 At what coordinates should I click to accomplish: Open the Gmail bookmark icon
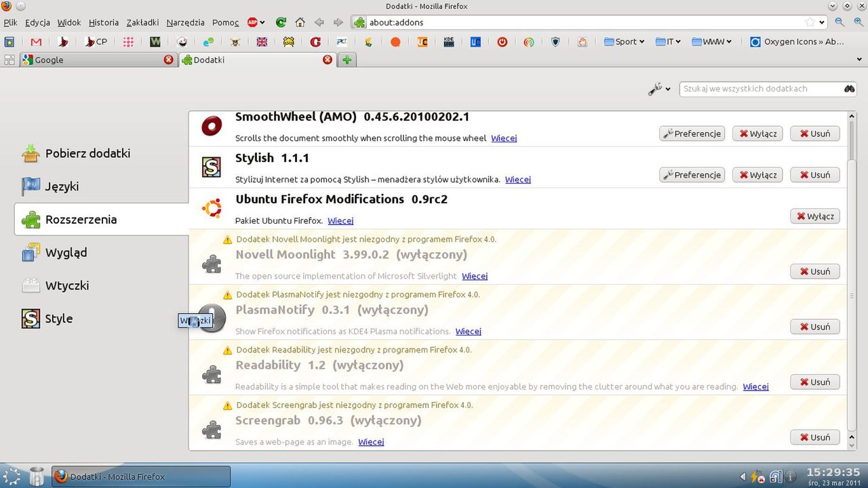pos(36,41)
